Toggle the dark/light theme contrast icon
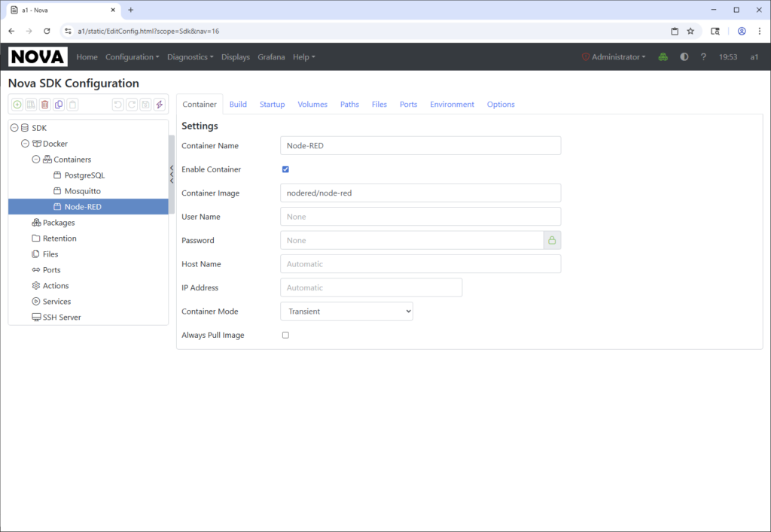This screenshot has height=532, width=771. tap(684, 57)
